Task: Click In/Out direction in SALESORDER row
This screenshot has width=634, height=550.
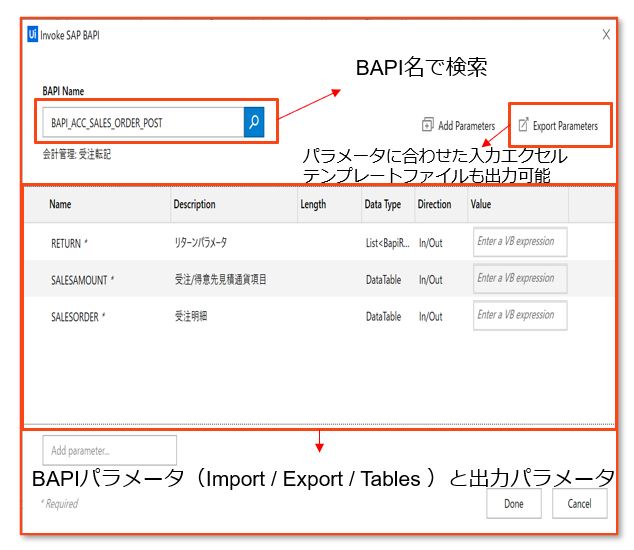Action: (431, 317)
